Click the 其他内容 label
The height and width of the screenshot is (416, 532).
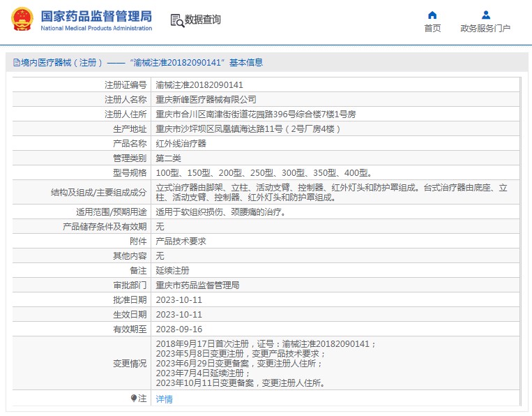coord(130,255)
